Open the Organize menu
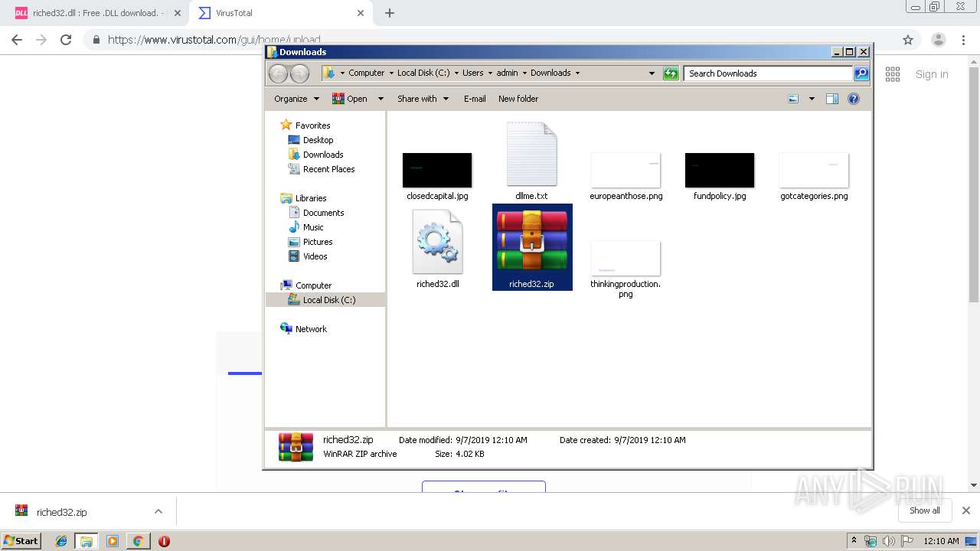980x551 pixels. click(x=296, y=99)
